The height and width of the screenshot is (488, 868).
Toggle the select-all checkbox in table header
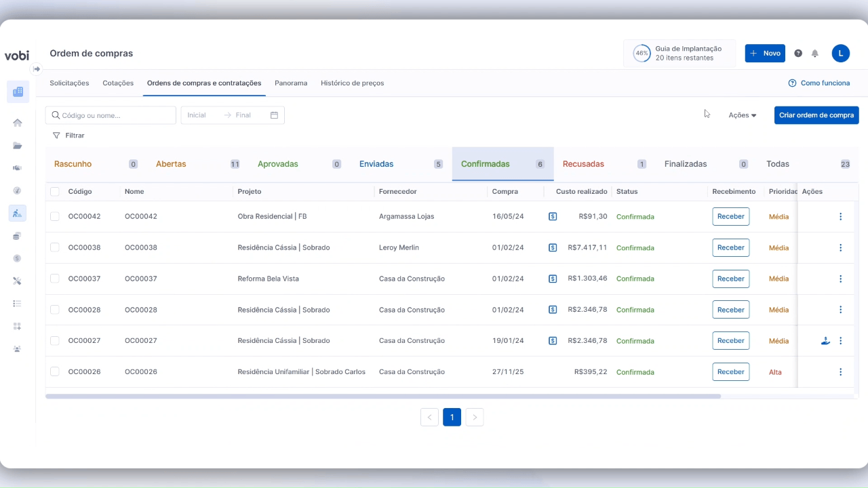[x=55, y=192]
